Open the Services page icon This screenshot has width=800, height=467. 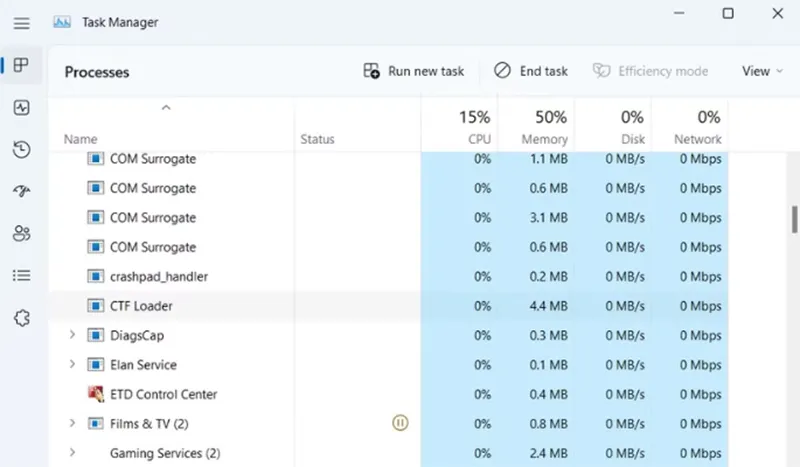coord(21,317)
